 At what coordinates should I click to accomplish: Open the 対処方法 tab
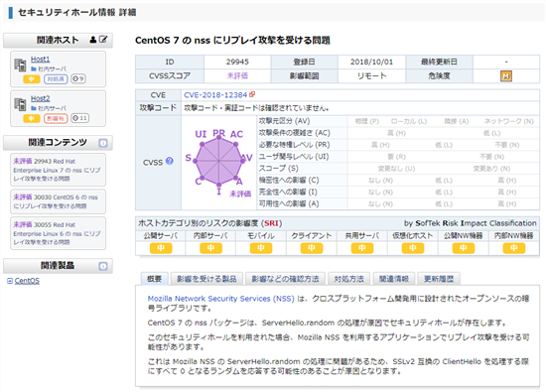coord(348,279)
